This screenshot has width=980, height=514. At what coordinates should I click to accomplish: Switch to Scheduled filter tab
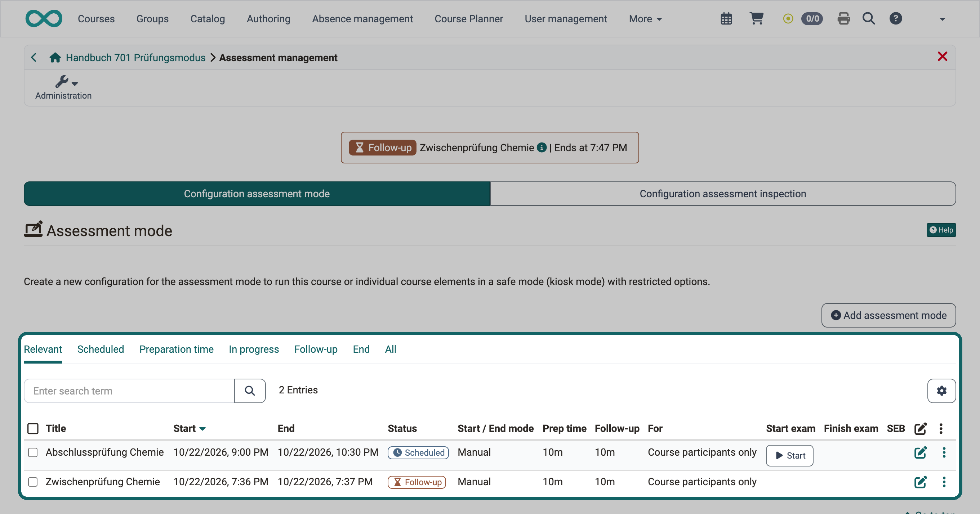[x=101, y=349]
